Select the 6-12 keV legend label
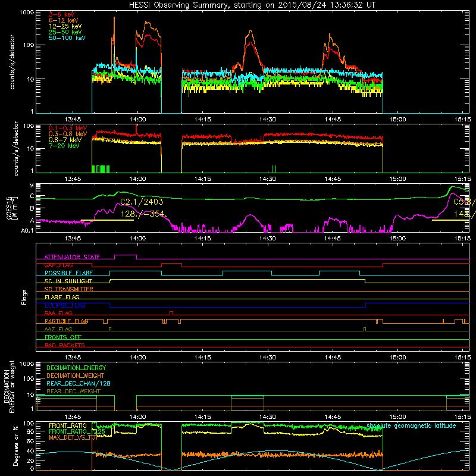 tap(64, 20)
